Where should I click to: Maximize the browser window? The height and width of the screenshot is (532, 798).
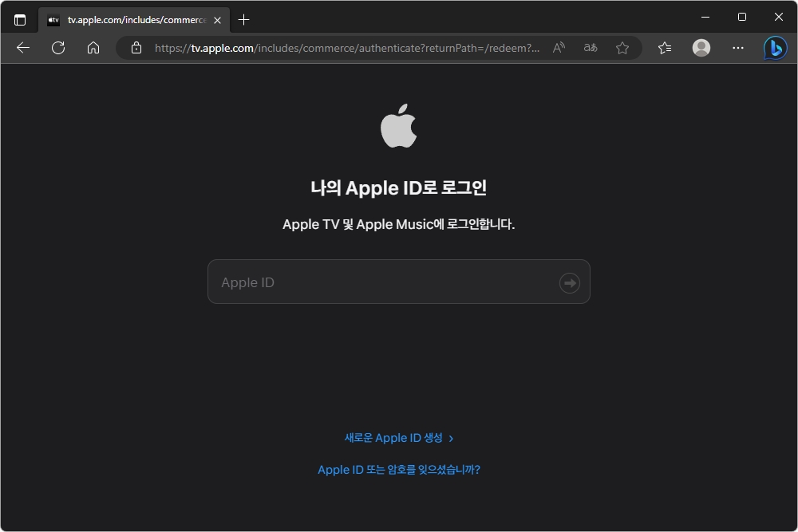742,17
